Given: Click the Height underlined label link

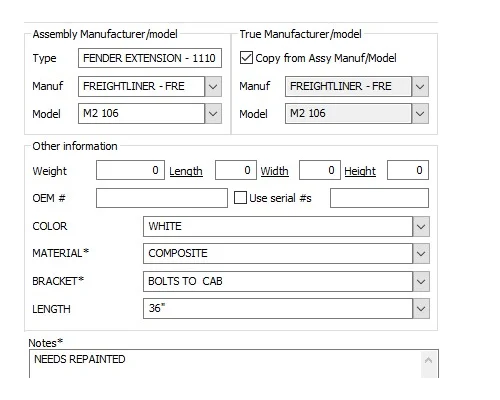Looking at the screenshot, I should click(360, 171).
